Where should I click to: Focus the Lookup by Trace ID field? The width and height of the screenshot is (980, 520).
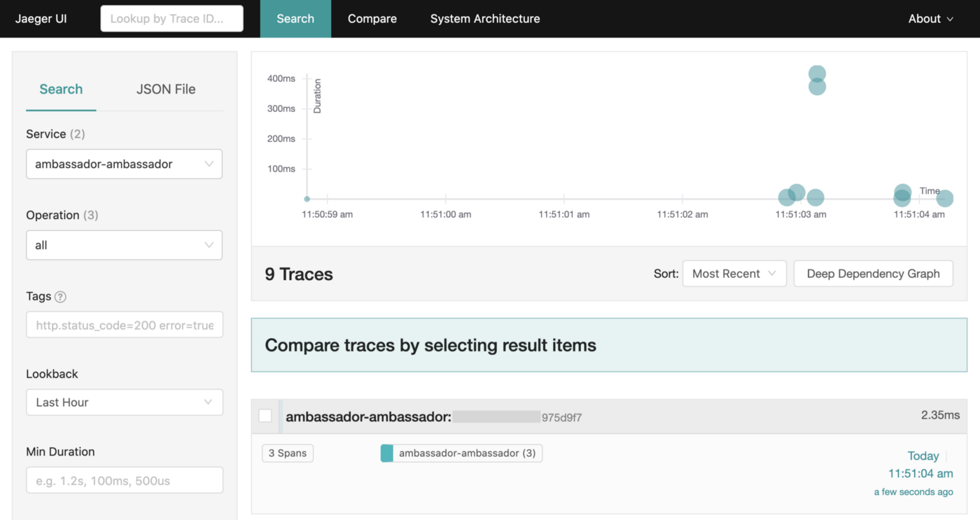[171, 19]
